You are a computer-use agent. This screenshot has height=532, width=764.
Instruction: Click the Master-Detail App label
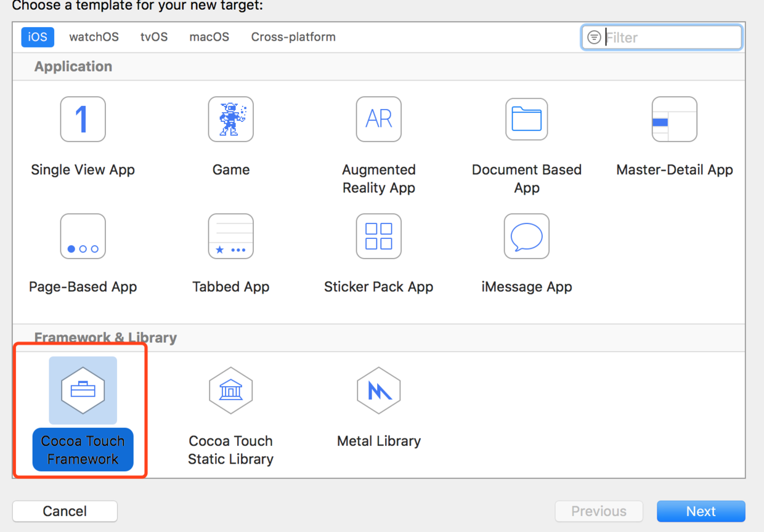tap(675, 170)
